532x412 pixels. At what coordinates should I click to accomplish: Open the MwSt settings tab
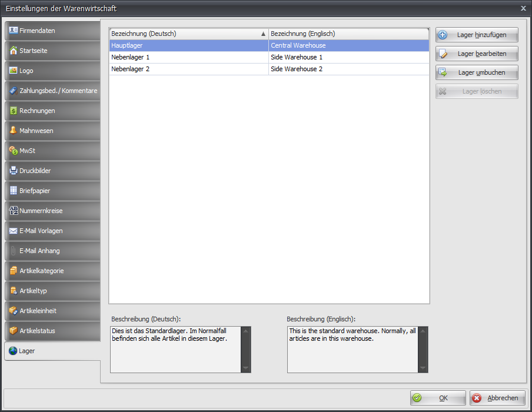tap(52, 151)
